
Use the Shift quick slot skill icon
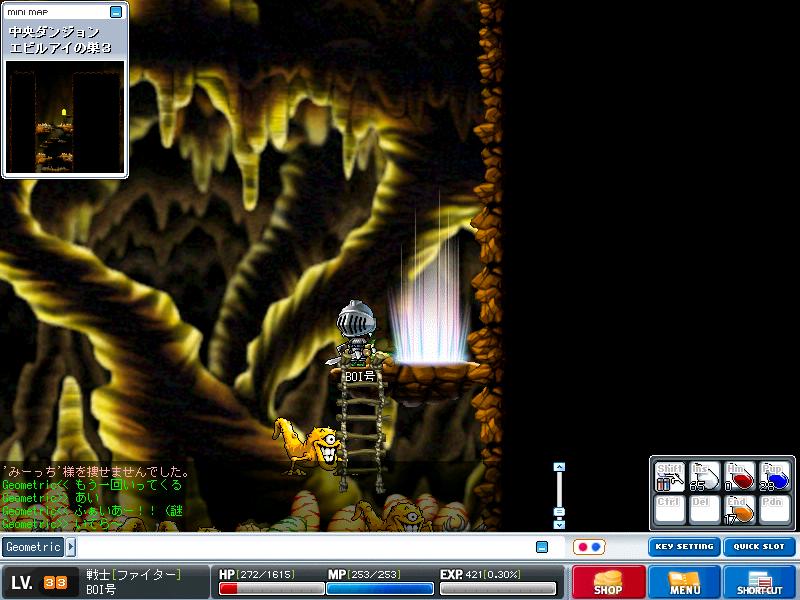[670, 477]
